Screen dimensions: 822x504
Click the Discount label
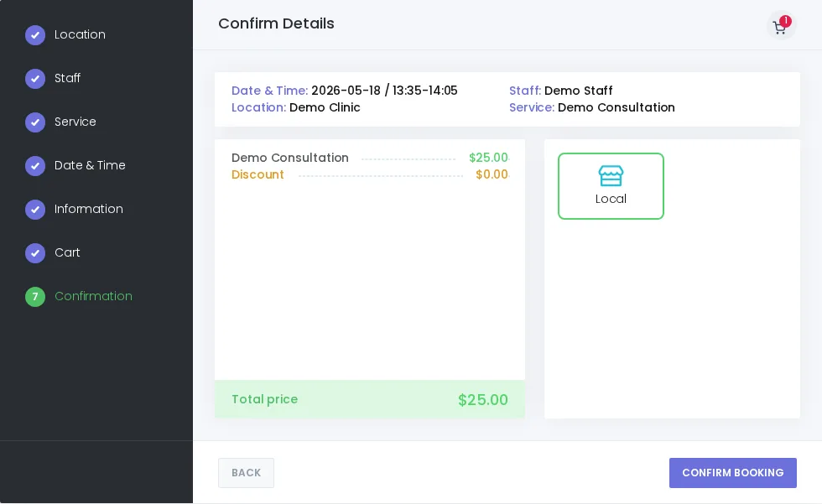tap(258, 174)
